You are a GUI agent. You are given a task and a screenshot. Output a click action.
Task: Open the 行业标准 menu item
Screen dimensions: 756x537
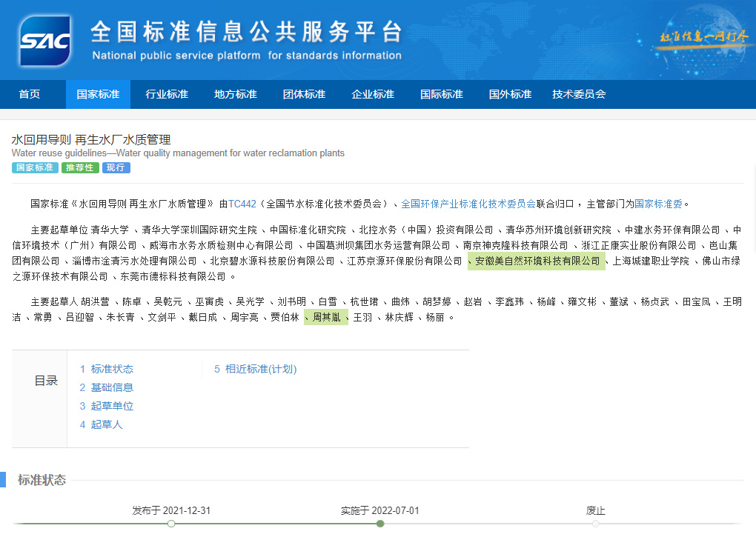pos(167,94)
